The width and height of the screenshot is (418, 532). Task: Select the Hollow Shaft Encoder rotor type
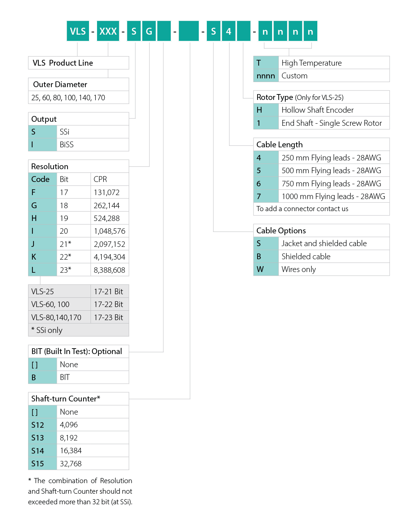point(317,110)
